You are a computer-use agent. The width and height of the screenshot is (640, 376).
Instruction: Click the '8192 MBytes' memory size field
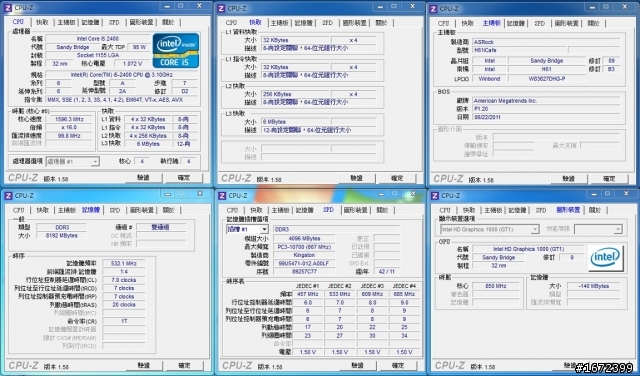pyautogui.click(x=62, y=236)
